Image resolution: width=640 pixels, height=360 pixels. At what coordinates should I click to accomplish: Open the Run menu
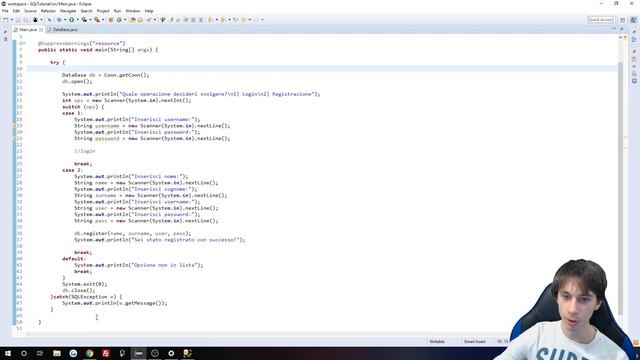tap(118, 11)
